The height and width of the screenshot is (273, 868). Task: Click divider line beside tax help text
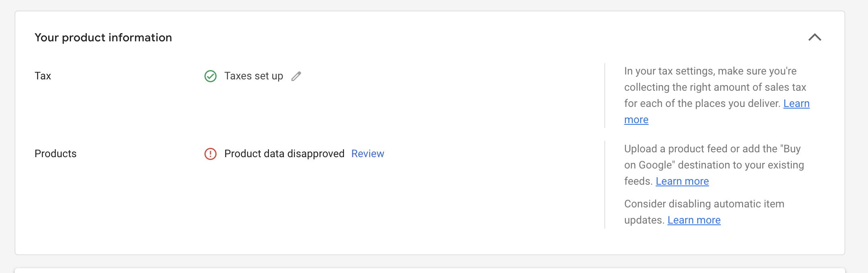coord(605,96)
